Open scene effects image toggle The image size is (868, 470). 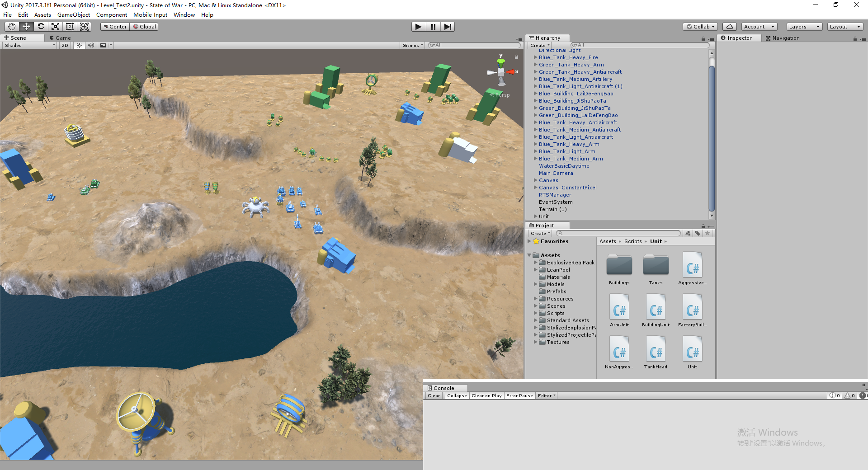103,45
